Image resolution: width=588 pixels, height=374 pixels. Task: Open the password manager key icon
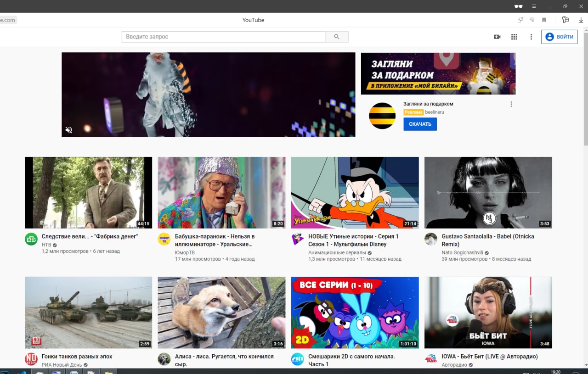565,20
